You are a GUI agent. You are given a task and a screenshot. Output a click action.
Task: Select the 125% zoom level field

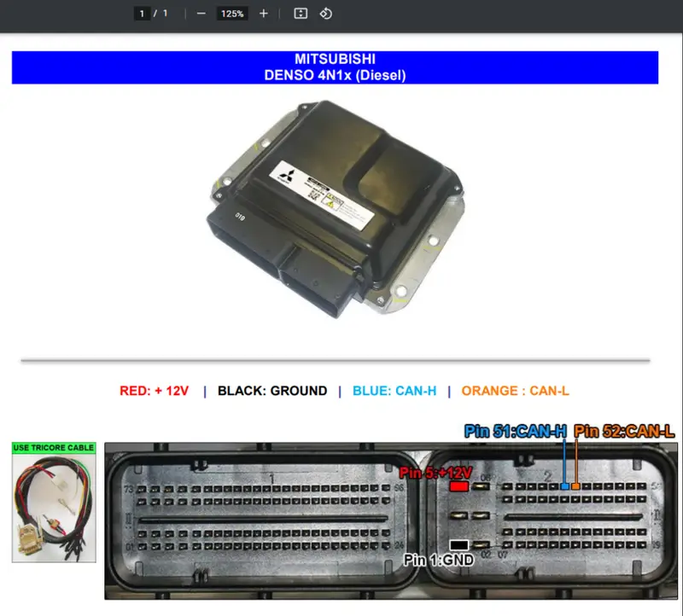232,14
